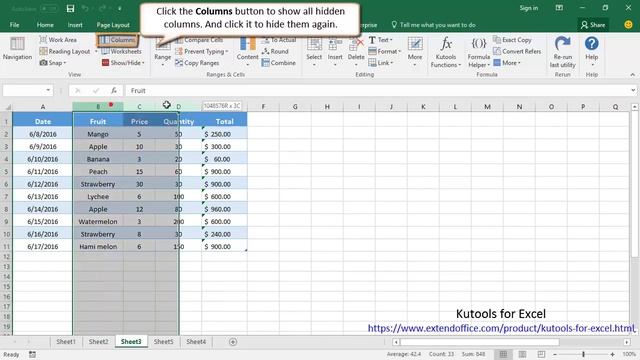Click Sign in
This screenshot has width=640, height=360.
529,8
